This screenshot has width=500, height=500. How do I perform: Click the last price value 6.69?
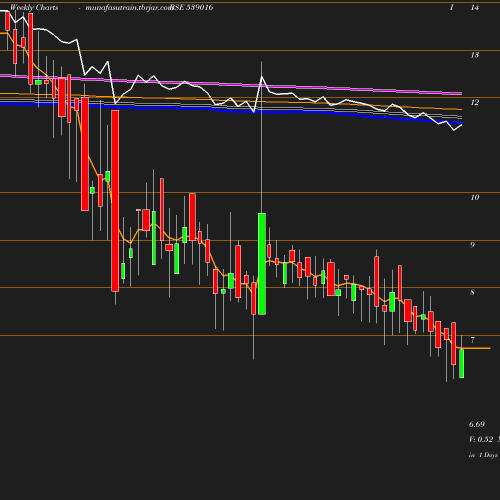(477, 424)
